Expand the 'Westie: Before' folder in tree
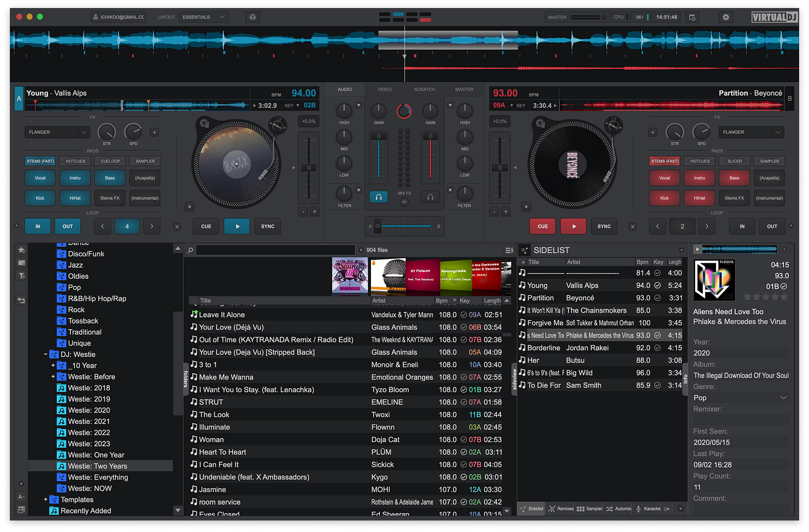The height and width of the screenshot is (532, 809). pos(52,376)
